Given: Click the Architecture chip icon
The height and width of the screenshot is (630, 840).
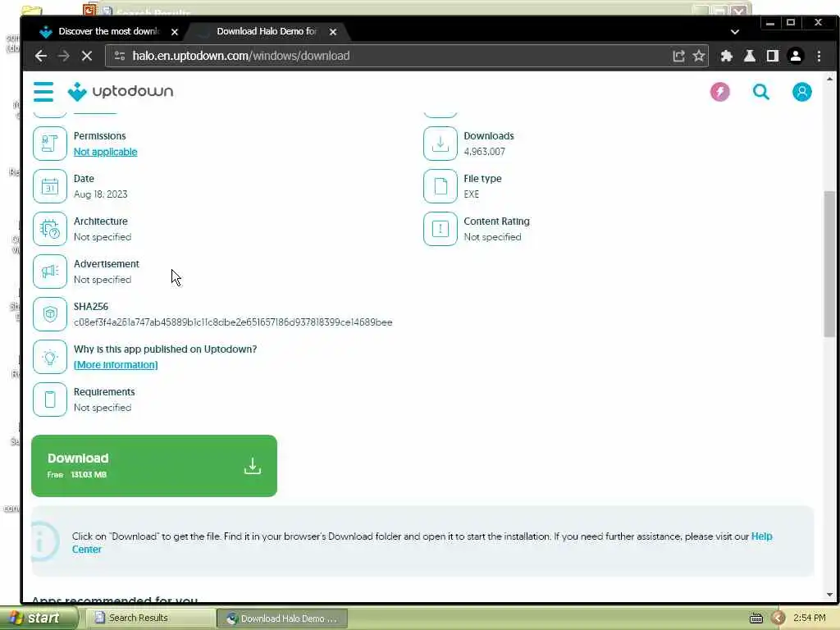Looking at the screenshot, I should click(x=50, y=229).
